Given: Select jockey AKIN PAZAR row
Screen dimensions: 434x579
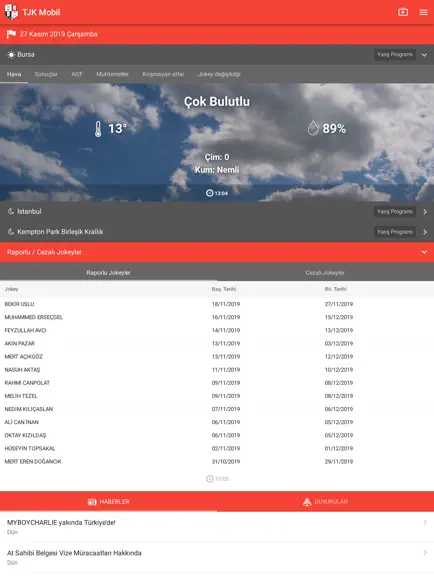Looking at the screenshot, I should [x=217, y=343].
